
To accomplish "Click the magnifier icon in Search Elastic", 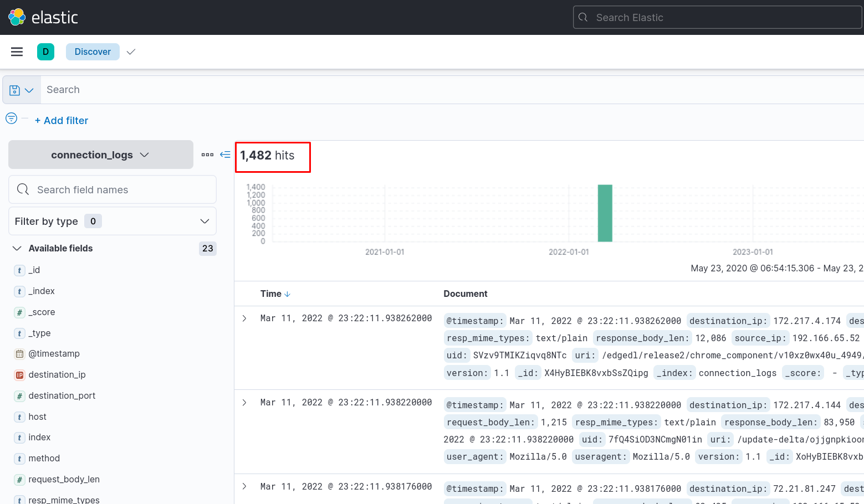I will click(x=583, y=17).
